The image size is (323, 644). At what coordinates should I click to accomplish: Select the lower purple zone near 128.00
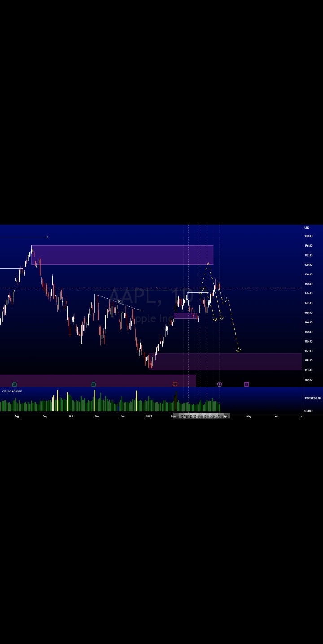tap(226, 361)
